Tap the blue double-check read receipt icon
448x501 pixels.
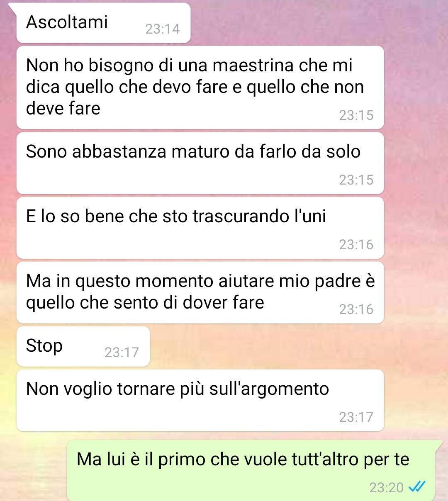tap(417, 486)
